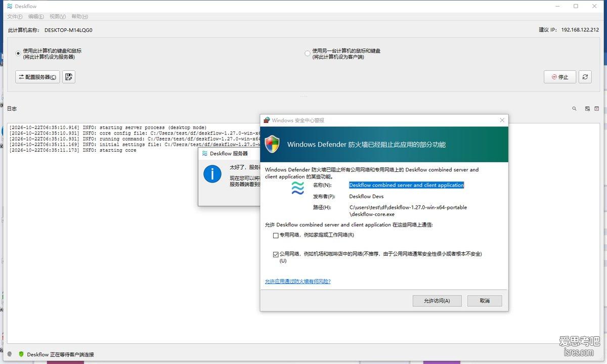The height and width of the screenshot is (364, 607).
Task: Click the Deskflow wave icon in the firewall dialog
Action: point(298,189)
